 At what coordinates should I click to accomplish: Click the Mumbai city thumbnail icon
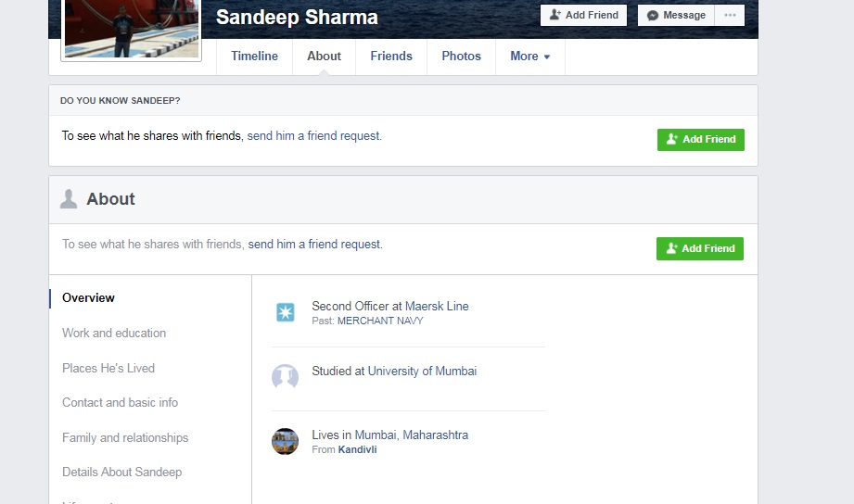(x=285, y=441)
